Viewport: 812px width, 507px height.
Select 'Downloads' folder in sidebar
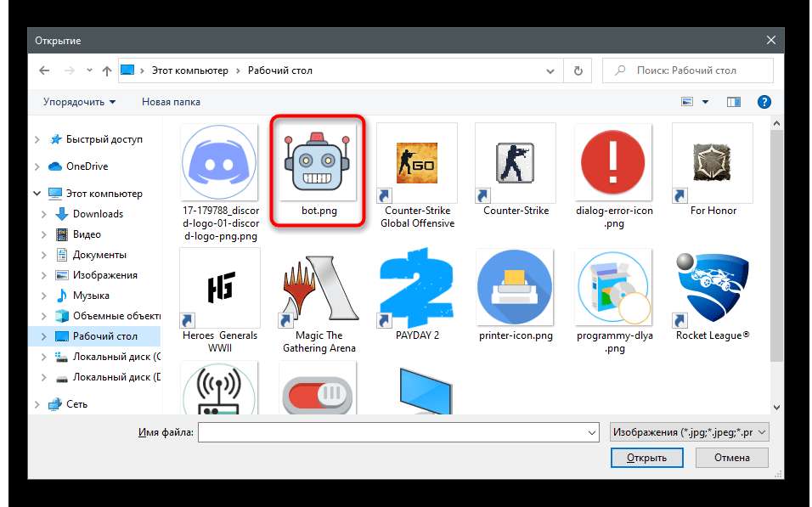tap(98, 214)
